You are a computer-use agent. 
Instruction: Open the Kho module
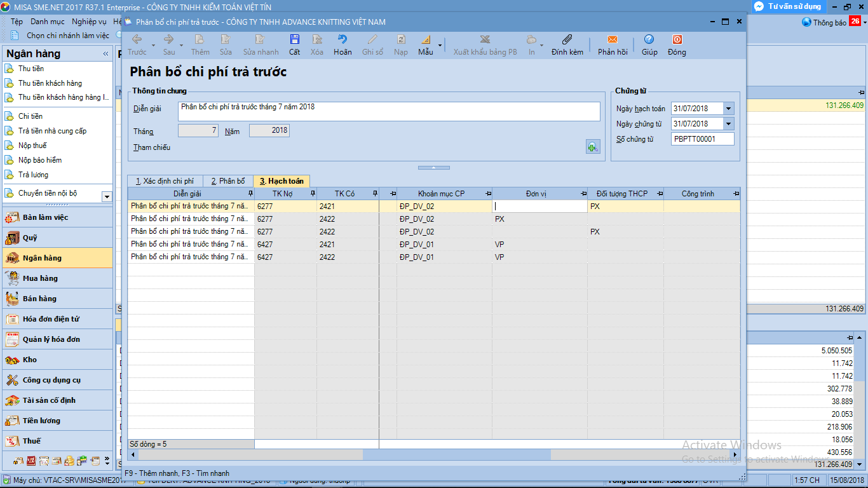[57, 360]
